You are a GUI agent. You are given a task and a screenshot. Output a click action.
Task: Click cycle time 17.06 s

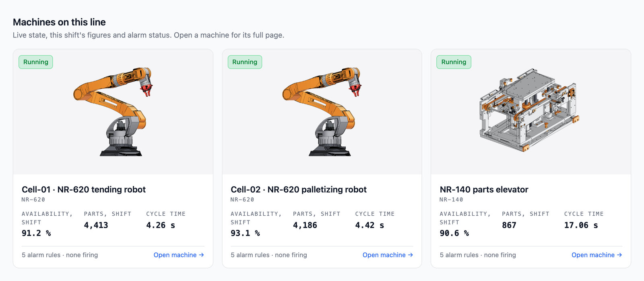tap(581, 225)
